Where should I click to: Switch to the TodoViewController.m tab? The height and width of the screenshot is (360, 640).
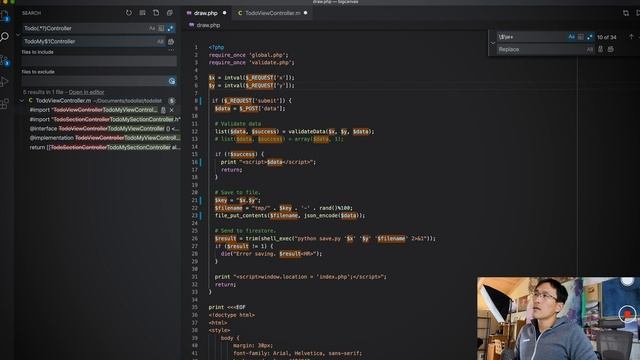[x=273, y=13]
